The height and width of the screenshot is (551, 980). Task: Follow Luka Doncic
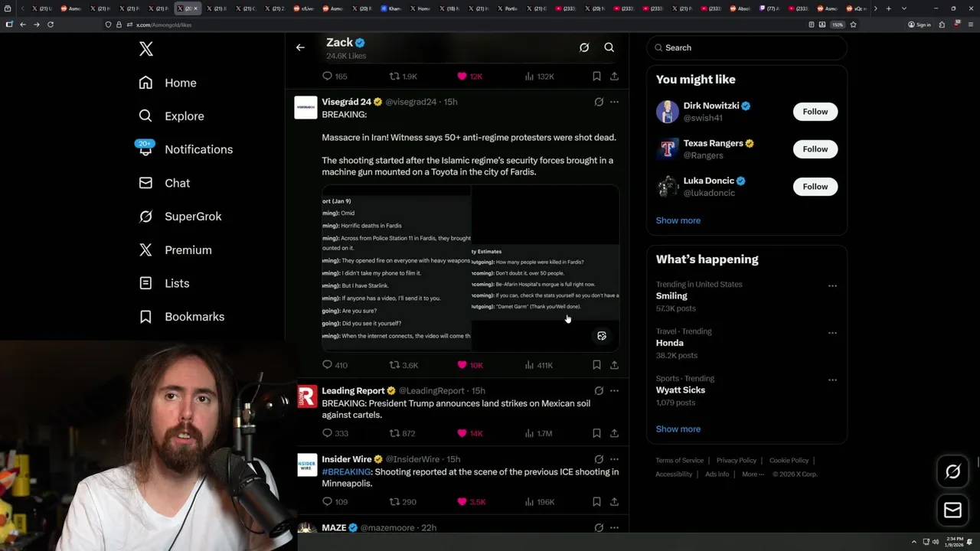[x=815, y=187]
